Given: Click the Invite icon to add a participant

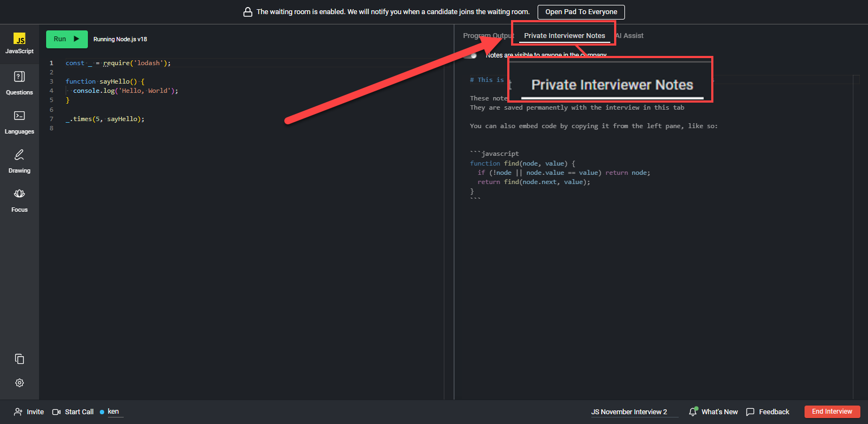Looking at the screenshot, I should click(x=18, y=412).
